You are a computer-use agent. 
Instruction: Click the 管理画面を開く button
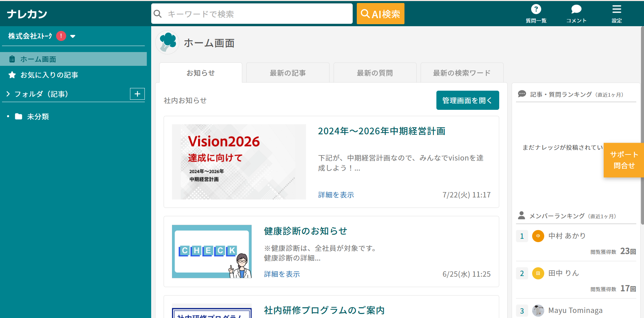(467, 100)
